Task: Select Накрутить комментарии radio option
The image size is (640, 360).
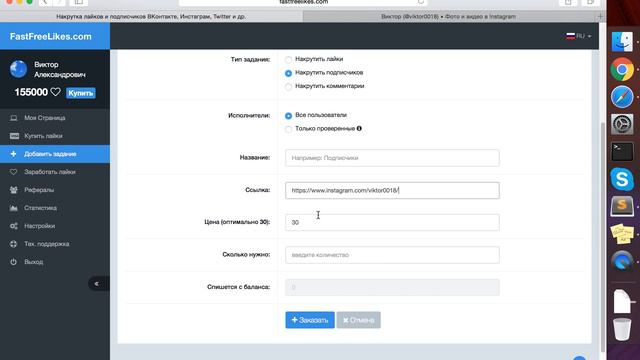Action: click(288, 87)
